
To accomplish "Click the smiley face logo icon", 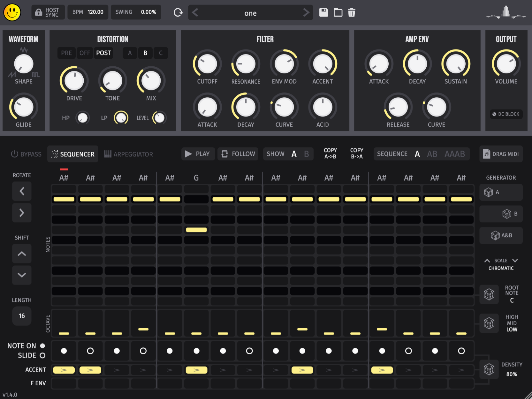I will point(12,12).
